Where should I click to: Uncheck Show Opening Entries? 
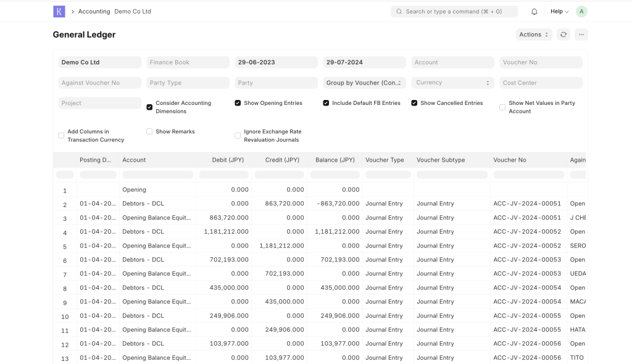pyautogui.click(x=238, y=103)
